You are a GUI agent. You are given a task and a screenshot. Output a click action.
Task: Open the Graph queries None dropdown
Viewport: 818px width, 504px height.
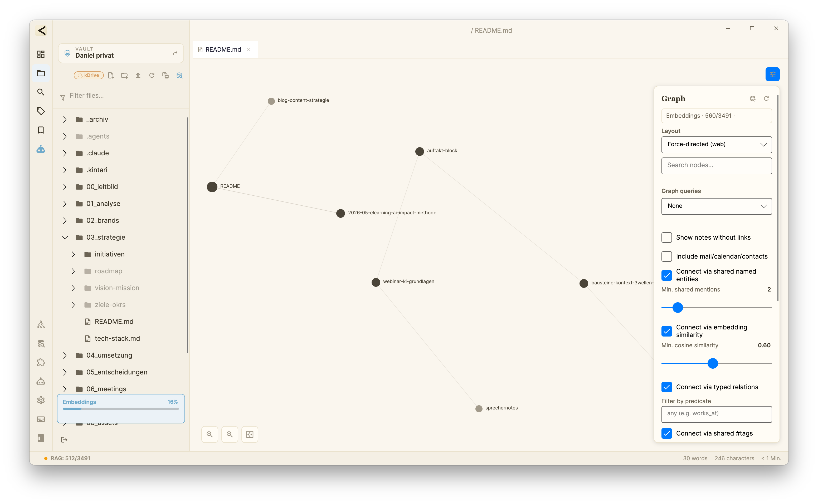coord(717,206)
